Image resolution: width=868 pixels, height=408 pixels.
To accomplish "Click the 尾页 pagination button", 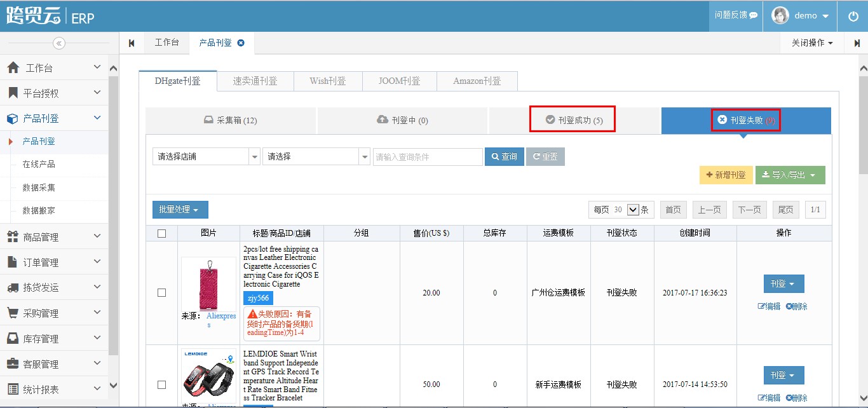I will click(786, 210).
